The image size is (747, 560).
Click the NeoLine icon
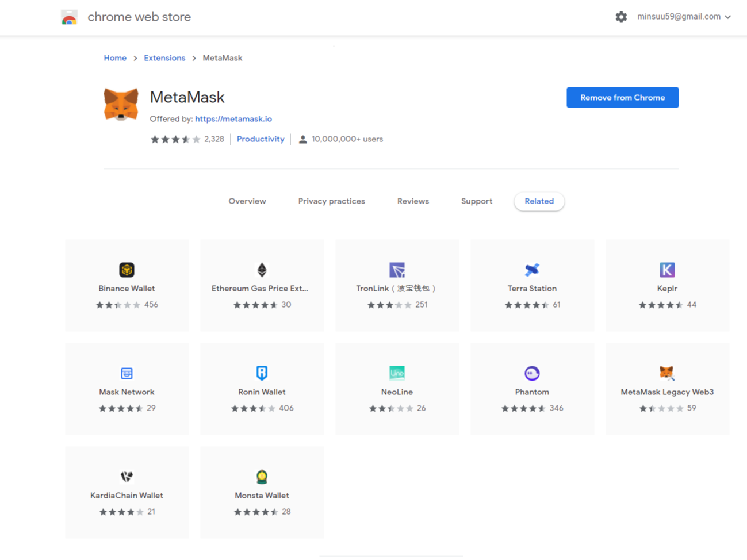point(397,373)
